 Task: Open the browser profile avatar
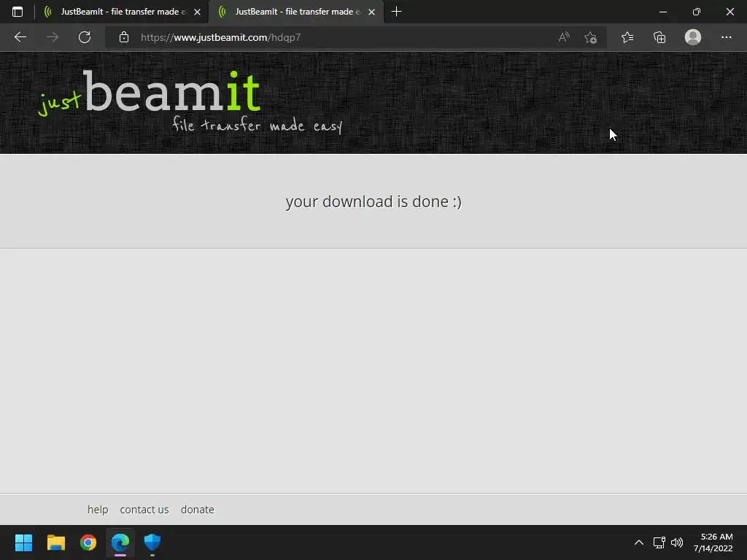(x=693, y=37)
